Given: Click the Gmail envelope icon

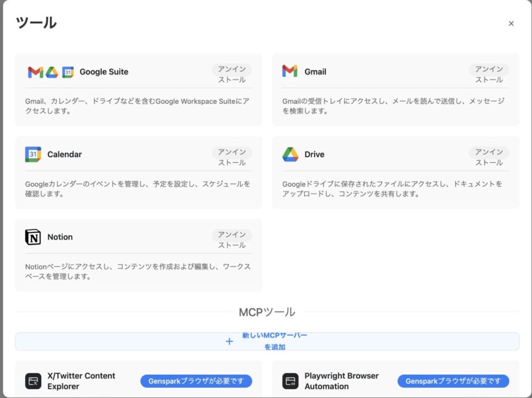Looking at the screenshot, I should (x=290, y=71).
